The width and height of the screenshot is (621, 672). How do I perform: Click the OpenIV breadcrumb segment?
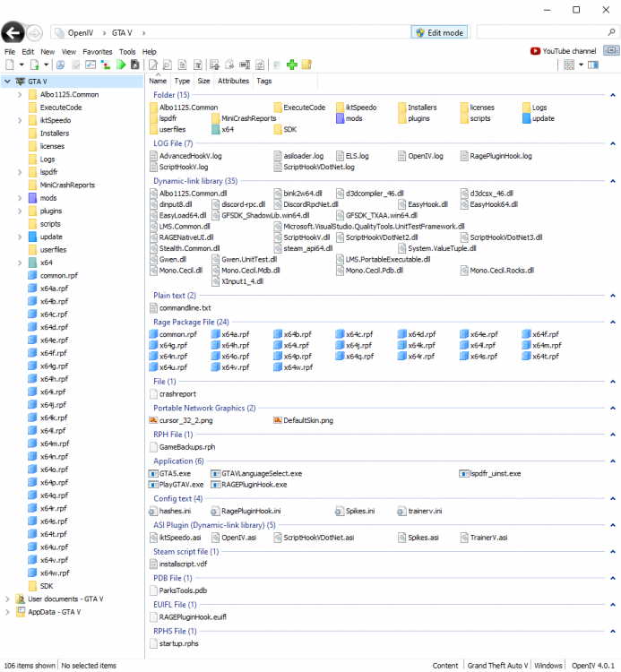coord(80,32)
